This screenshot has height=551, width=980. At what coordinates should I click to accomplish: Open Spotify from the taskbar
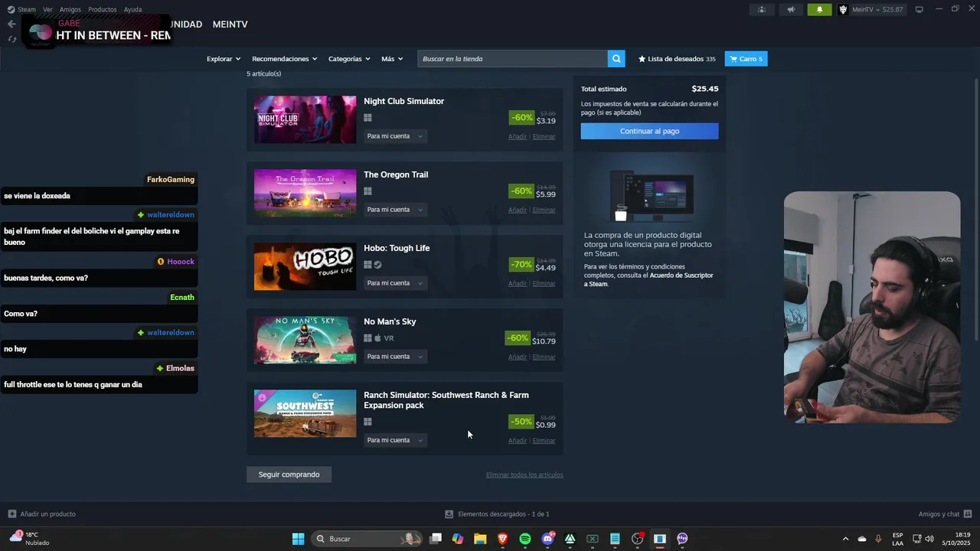click(525, 539)
